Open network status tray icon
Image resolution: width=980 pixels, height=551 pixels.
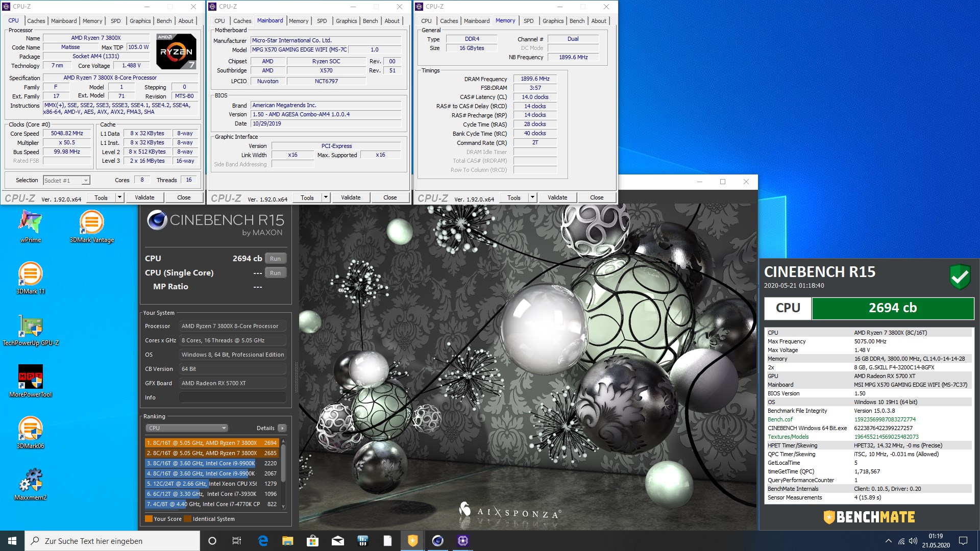[x=901, y=541]
